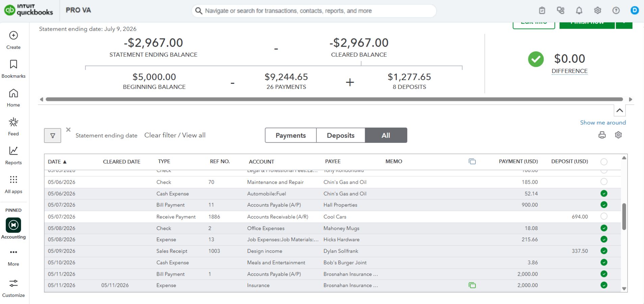Open Reports from the sidebar
This screenshot has width=644, height=304.
[14, 155]
